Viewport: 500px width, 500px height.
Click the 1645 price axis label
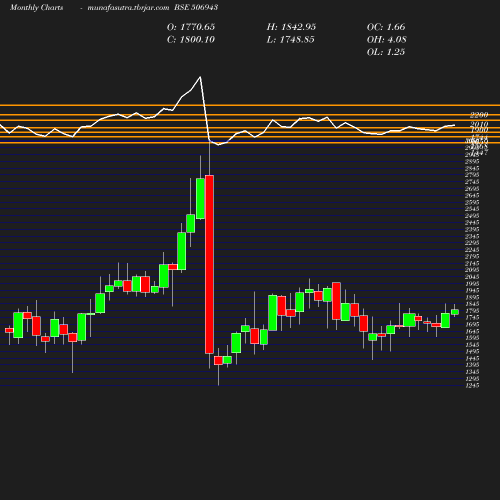click(x=472, y=331)
